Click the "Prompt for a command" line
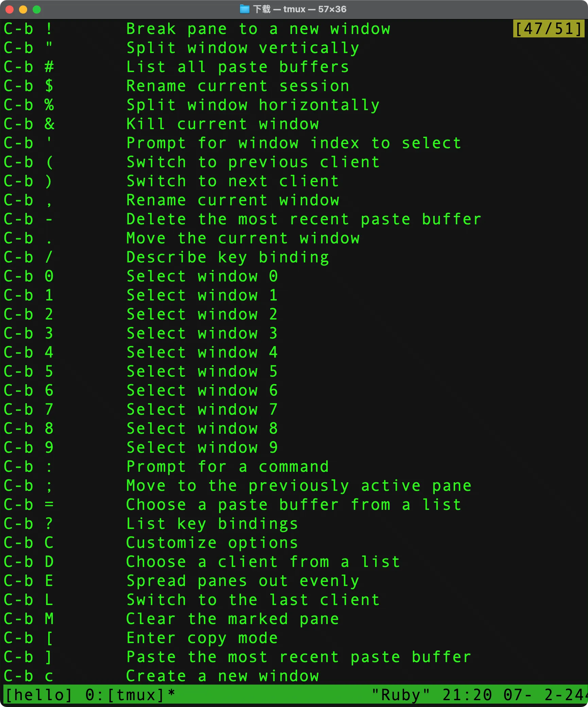Screen dimensions: 588x707 [x=228, y=467]
